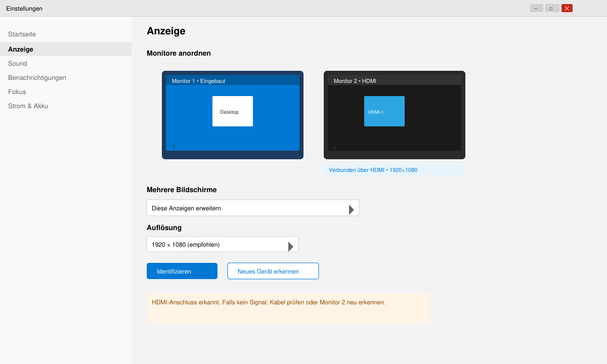The width and height of the screenshot is (607, 364).
Task: Open the Startseite sidebar item
Action: pyautogui.click(x=66, y=34)
